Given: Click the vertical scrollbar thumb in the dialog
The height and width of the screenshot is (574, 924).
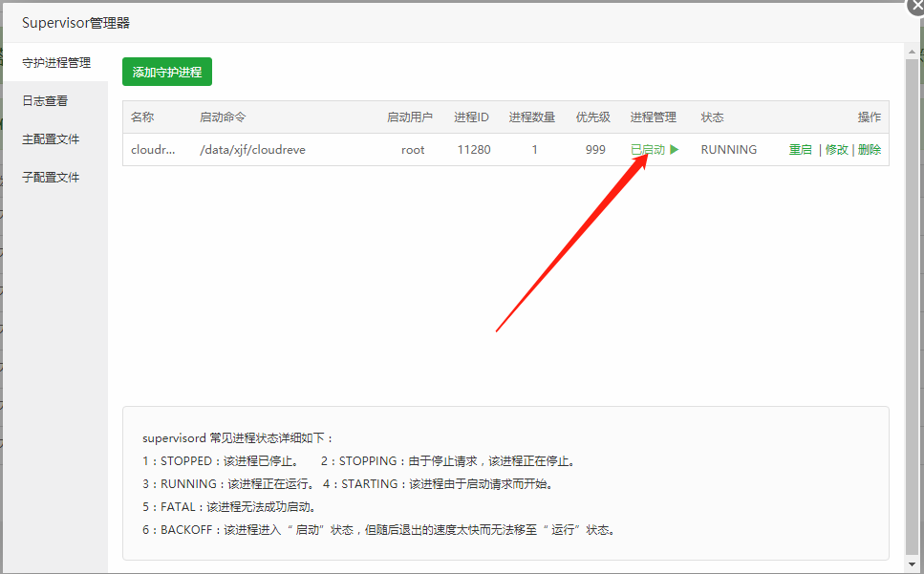Looking at the screenshot, I should coord(912,305).
